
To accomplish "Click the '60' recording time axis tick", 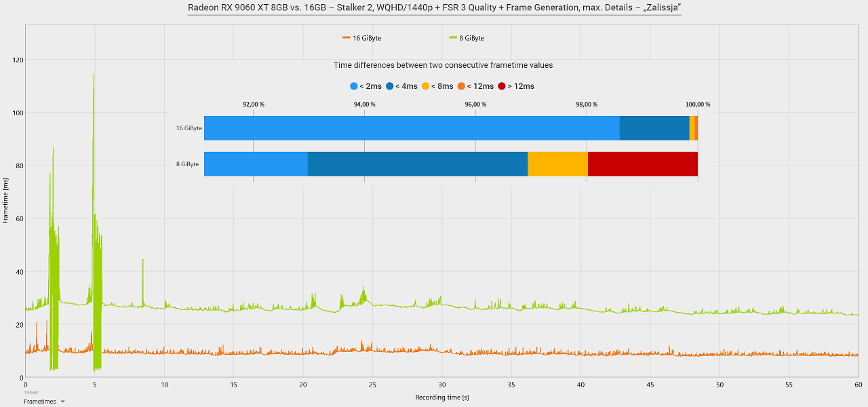I will [x=858, y=384].
